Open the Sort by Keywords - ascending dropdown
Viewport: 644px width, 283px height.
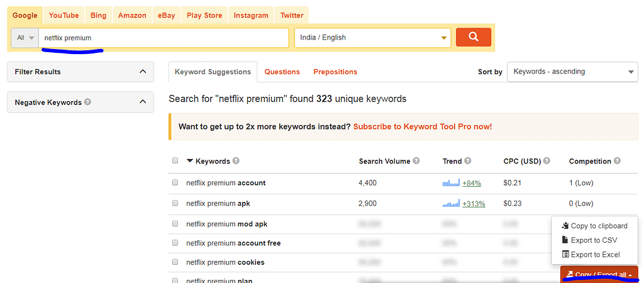[x=572, y=72]
